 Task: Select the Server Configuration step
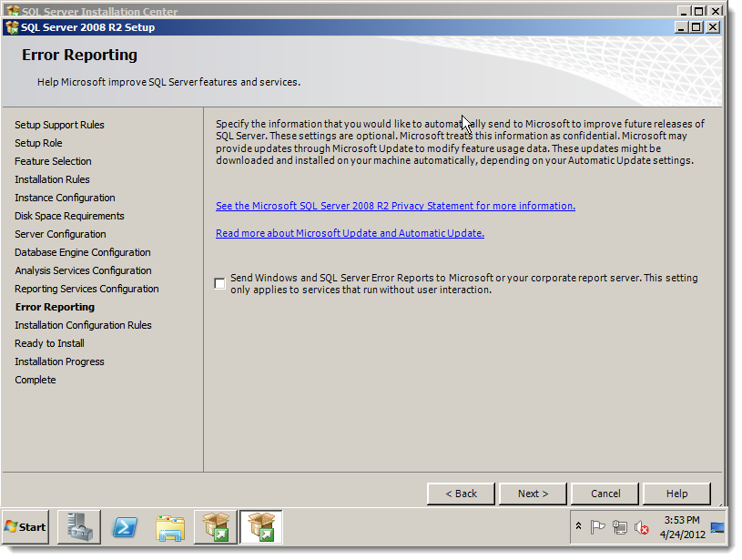(60, 234)
